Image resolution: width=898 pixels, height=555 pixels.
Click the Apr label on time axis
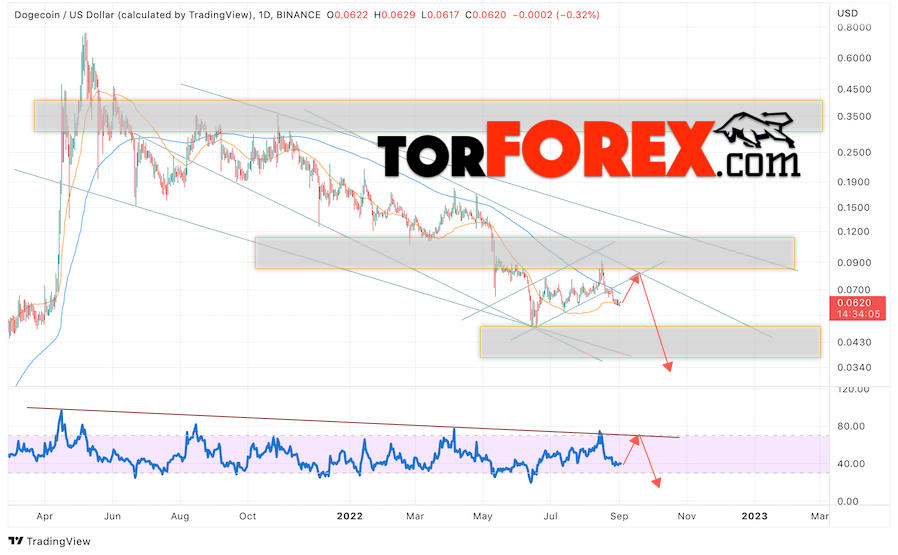tap(45, 517)
